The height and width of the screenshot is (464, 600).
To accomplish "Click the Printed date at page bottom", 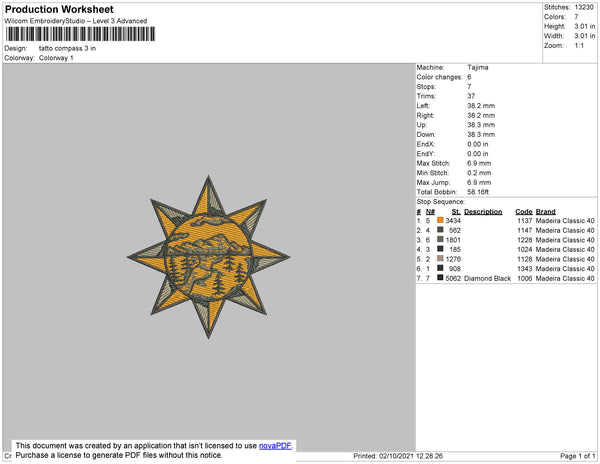I will click(398, 456).
